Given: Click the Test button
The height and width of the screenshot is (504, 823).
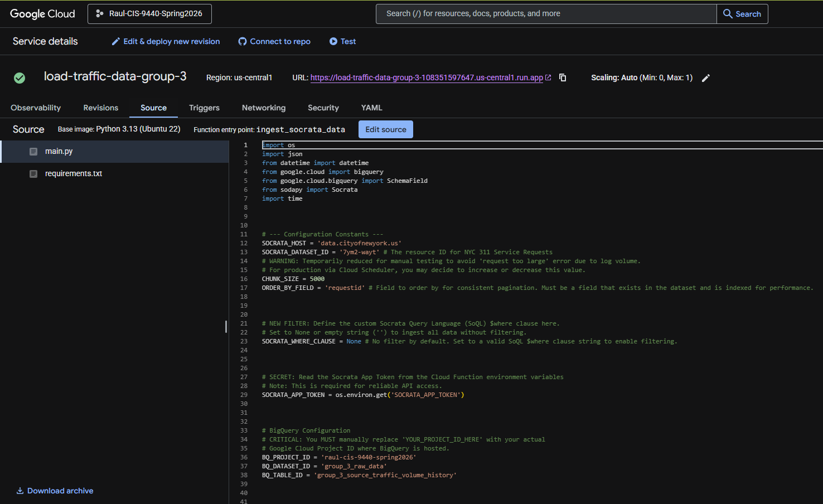Looking at the screenshot, I should pos(342,41).
